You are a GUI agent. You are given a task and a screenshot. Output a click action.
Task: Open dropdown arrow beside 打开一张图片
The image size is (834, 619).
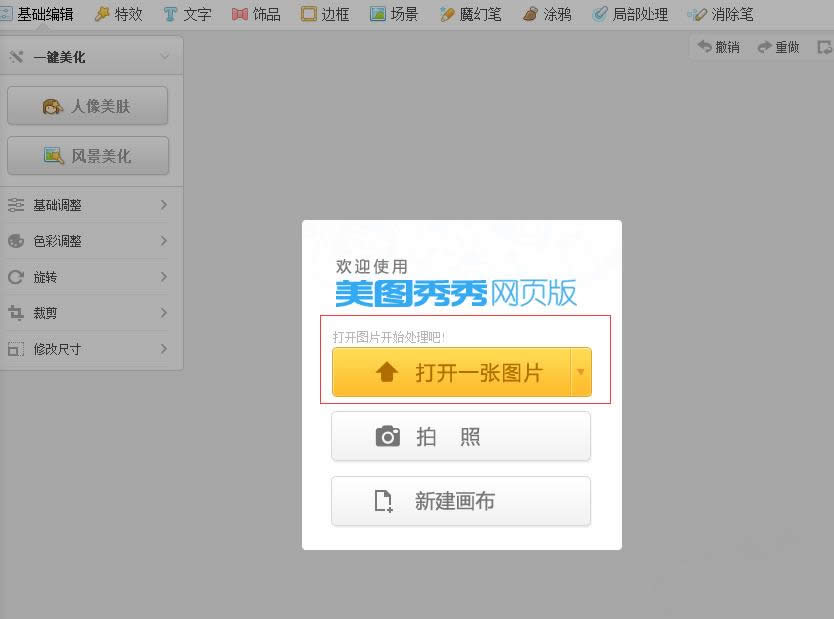(580, 373)
